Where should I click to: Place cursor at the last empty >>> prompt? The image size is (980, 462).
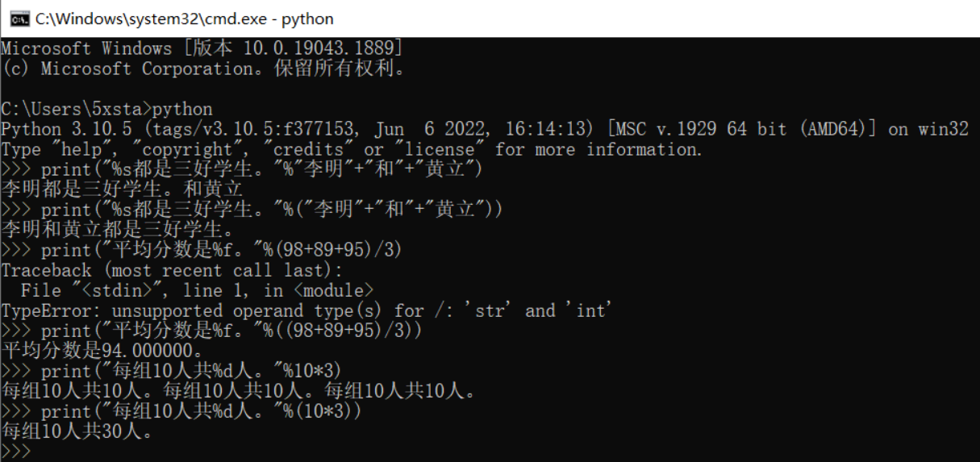16,452
